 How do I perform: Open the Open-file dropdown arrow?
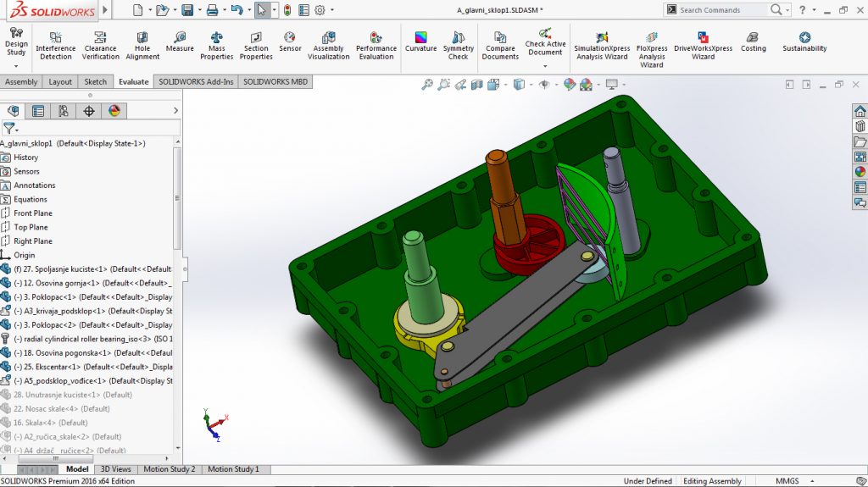click(x=175, y=10)
